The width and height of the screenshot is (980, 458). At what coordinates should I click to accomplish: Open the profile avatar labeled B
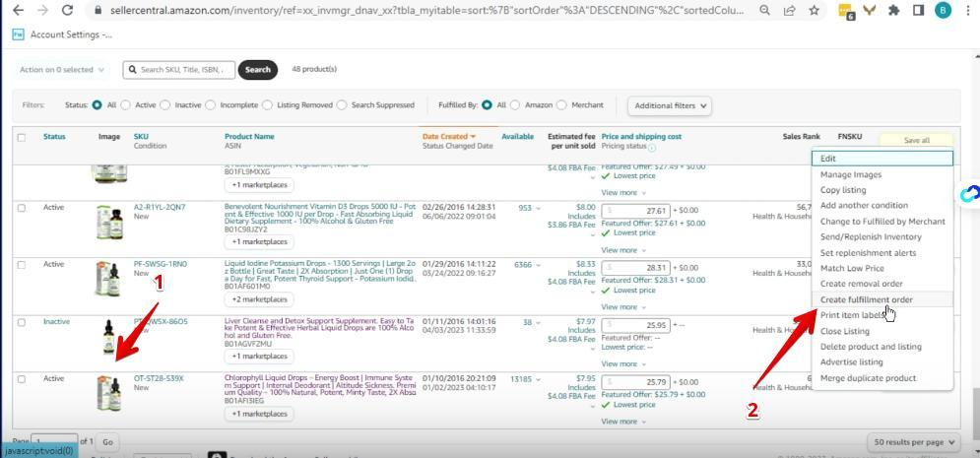943,11
